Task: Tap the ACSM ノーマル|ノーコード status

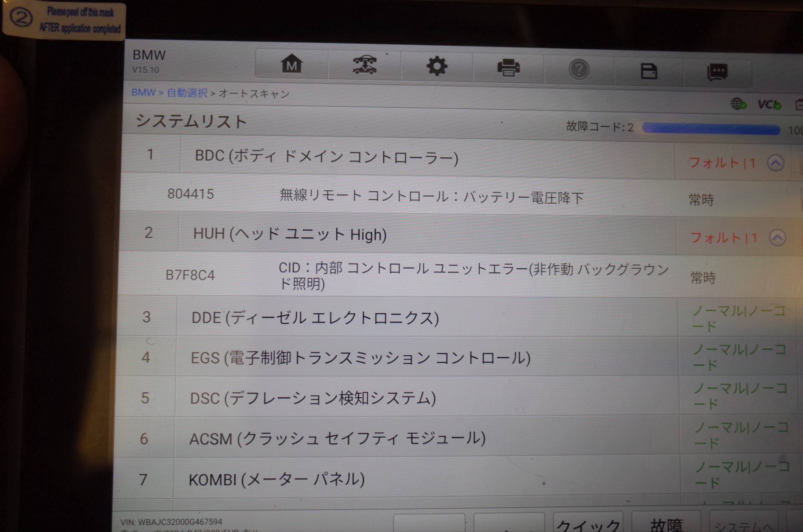Action: pyautogui.click(x=742, y=435)
